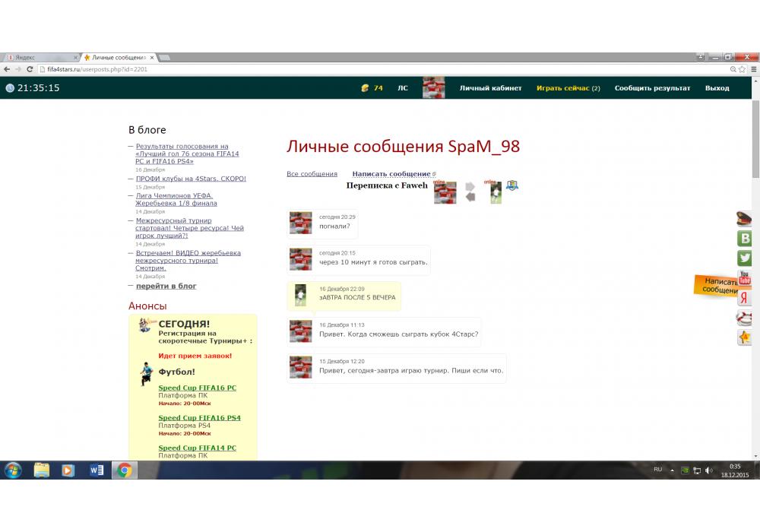This screenshot has width=760, height=532.
Task: Click SpaM_98 avatar in correspondence header
Action: [445, 192]
